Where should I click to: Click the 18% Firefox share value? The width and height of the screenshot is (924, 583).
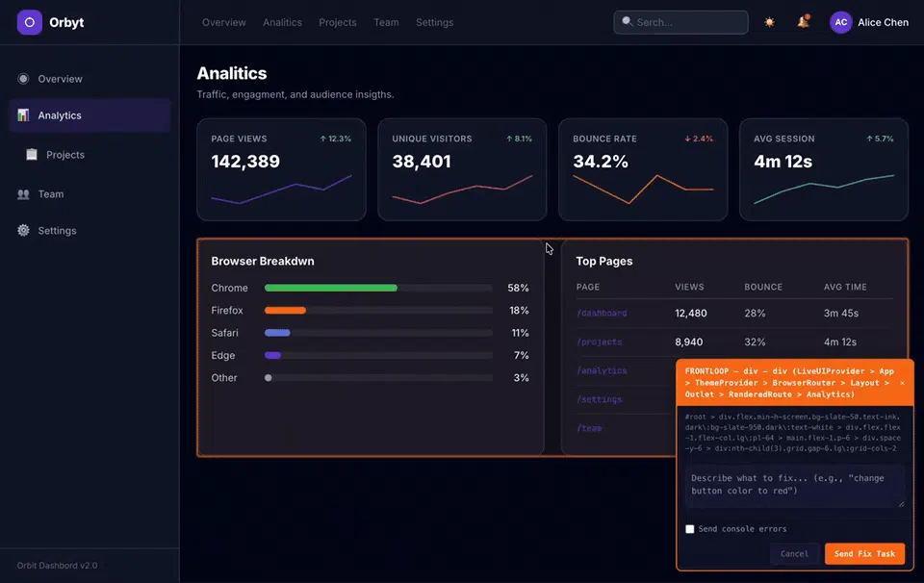519,311
